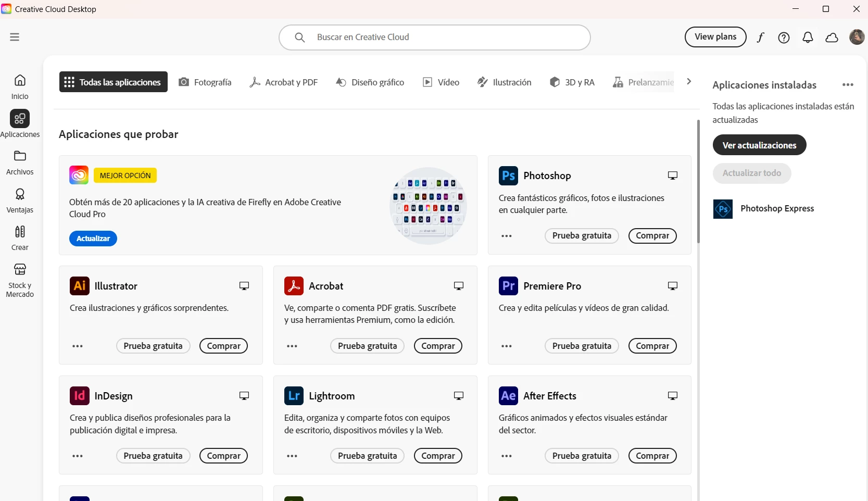Click the Acrobat app icon

(294, 286)
